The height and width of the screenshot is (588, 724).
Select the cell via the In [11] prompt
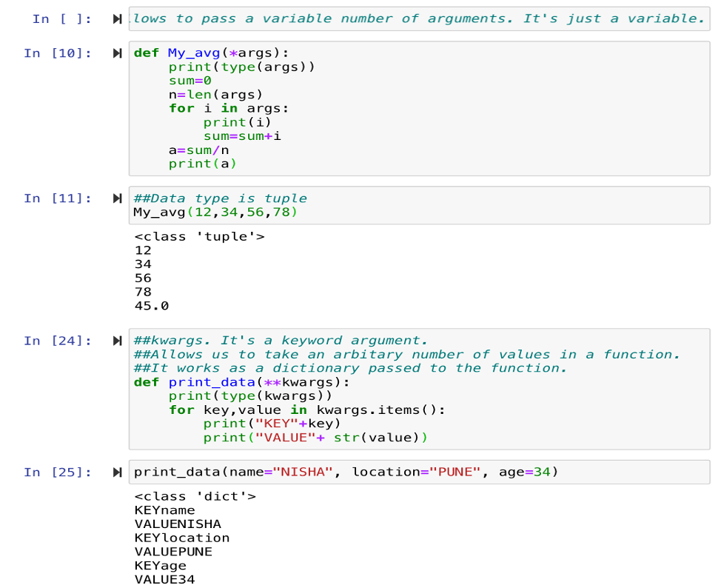[x=58, y=198]
